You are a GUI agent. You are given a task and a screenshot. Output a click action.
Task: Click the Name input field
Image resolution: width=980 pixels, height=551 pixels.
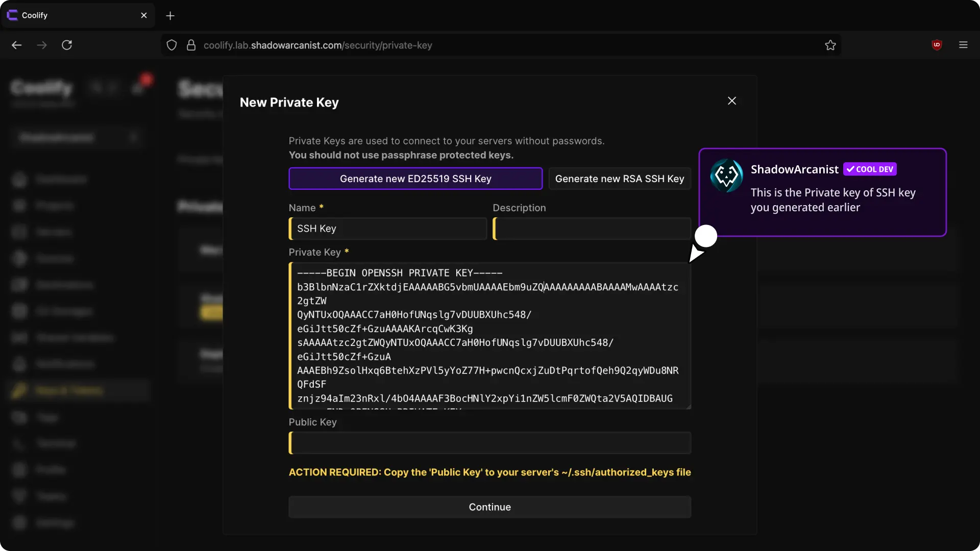coord(388,229)
